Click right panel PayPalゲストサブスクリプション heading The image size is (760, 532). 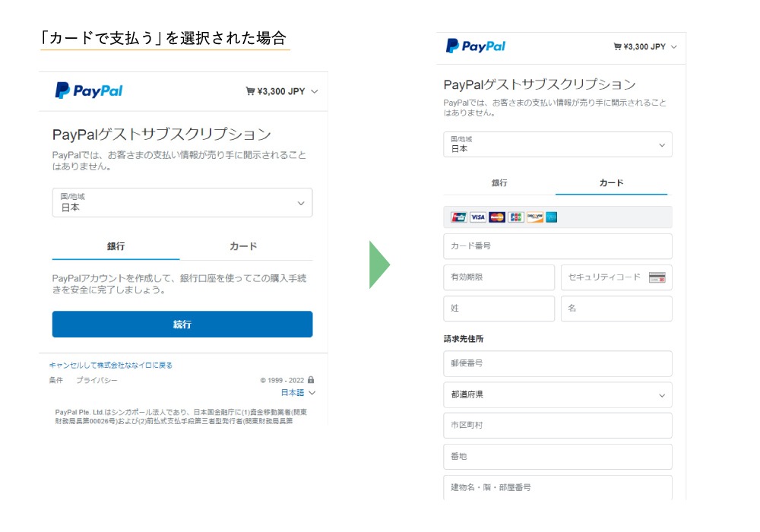[540, 84]
